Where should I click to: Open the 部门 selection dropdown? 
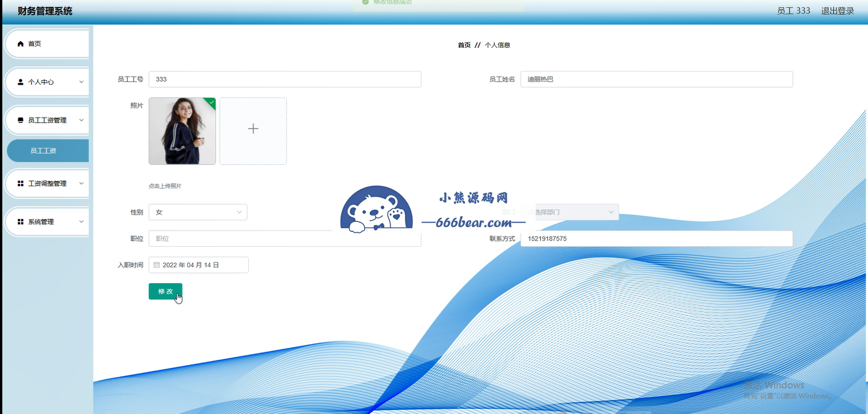[570, 212]
